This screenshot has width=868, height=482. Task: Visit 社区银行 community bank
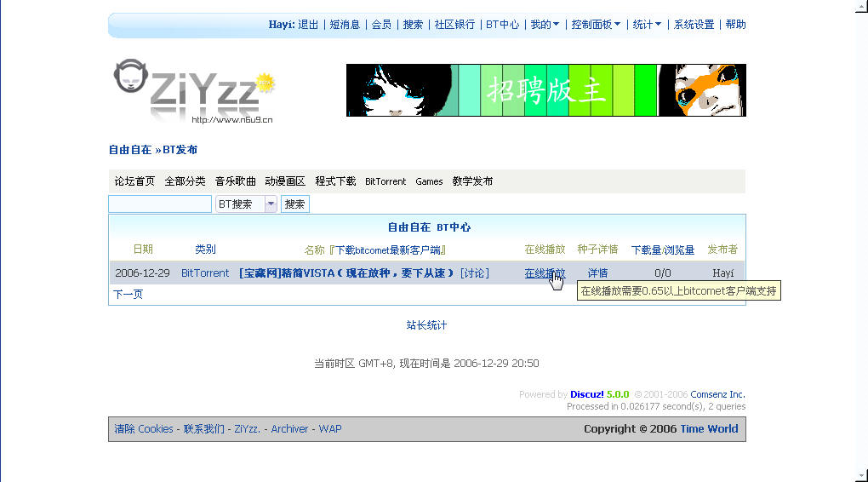point(454,25)
